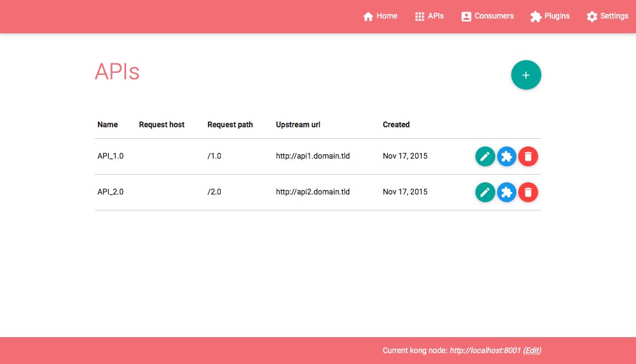636x364 pixels.
Task: Click the Edit link for kong node
Action: coord(532,351)
